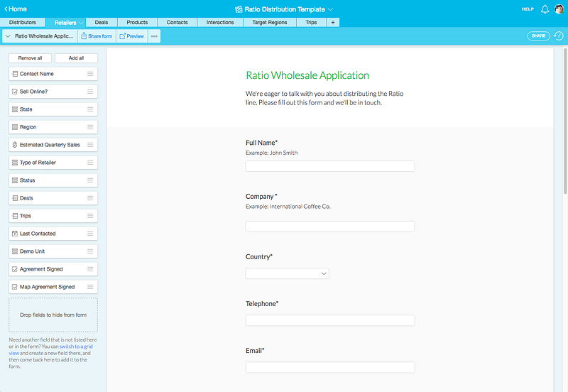
Task: Click the Company input field
Action: tap(330, 227)
